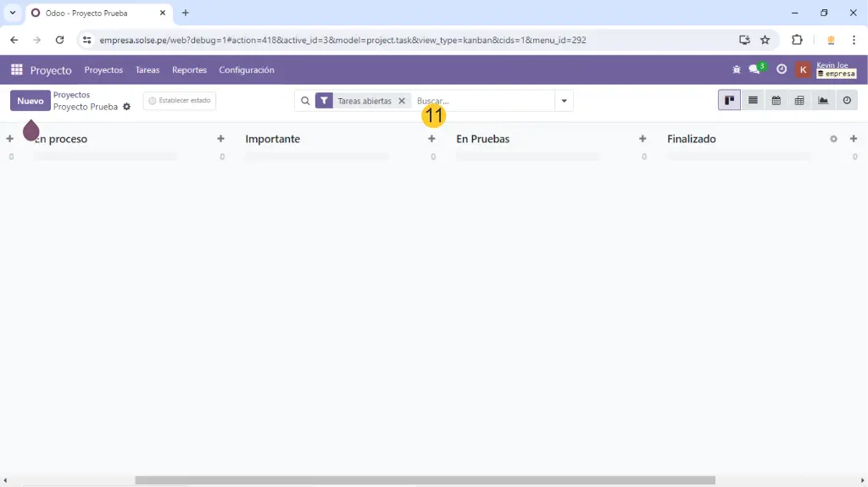Open the Odoo apps grid menu
Screen dimensions: 868x487
[x=16, y=70]
